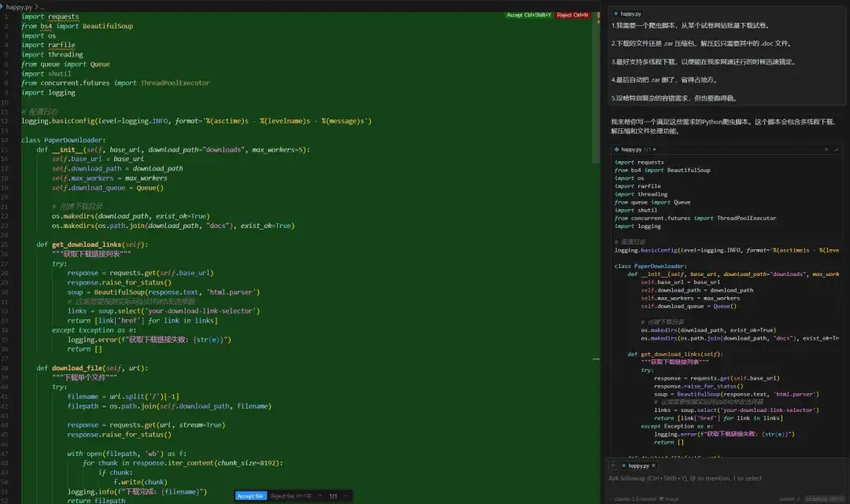Click import logging in chat code block
Image resolution: width=850 pixels, height=504 pixels.
pyautogui.click(x=637, y=226)
